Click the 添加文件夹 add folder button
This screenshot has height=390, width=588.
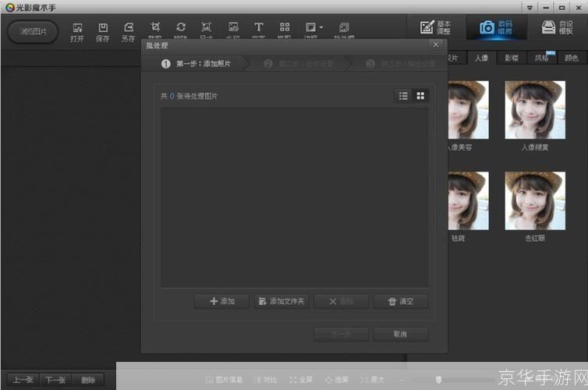click(282, 301)
